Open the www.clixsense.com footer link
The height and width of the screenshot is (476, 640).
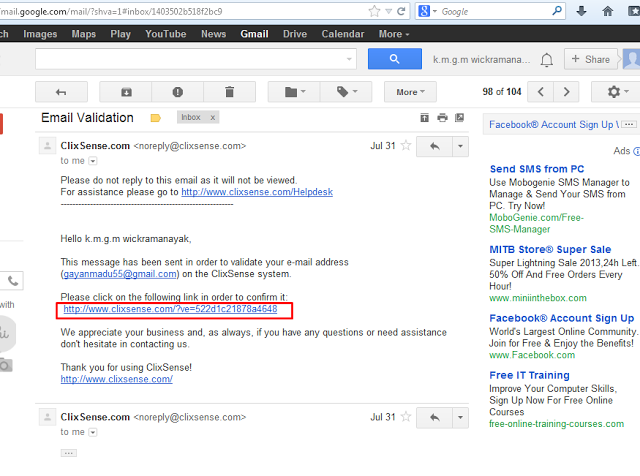[117, 379]
